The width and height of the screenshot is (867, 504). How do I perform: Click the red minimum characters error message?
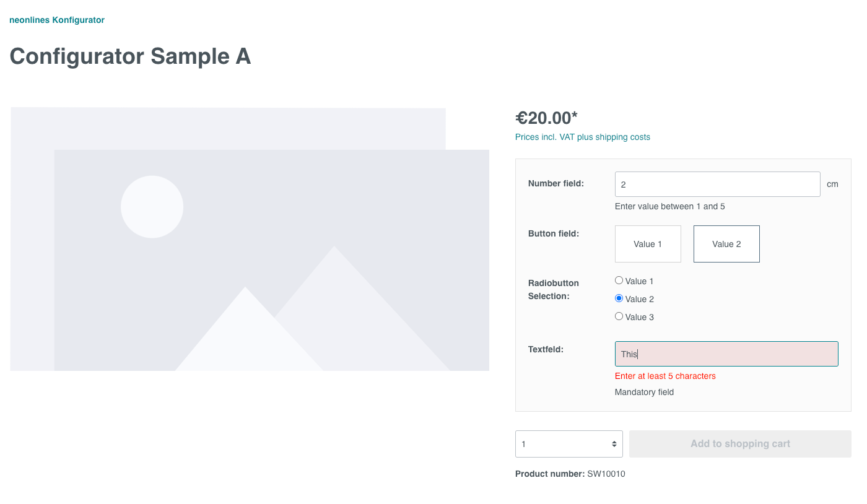pos(665,376)
